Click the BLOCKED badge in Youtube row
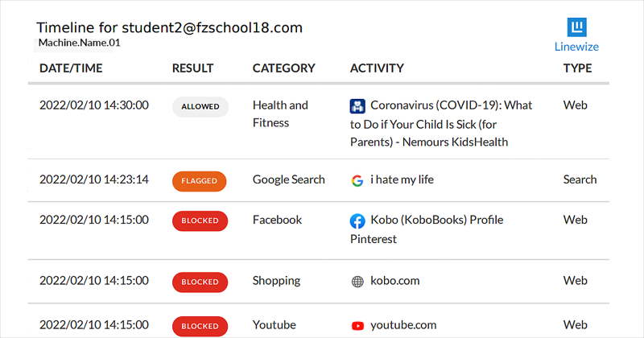644x338 pixels. (200, 326)
